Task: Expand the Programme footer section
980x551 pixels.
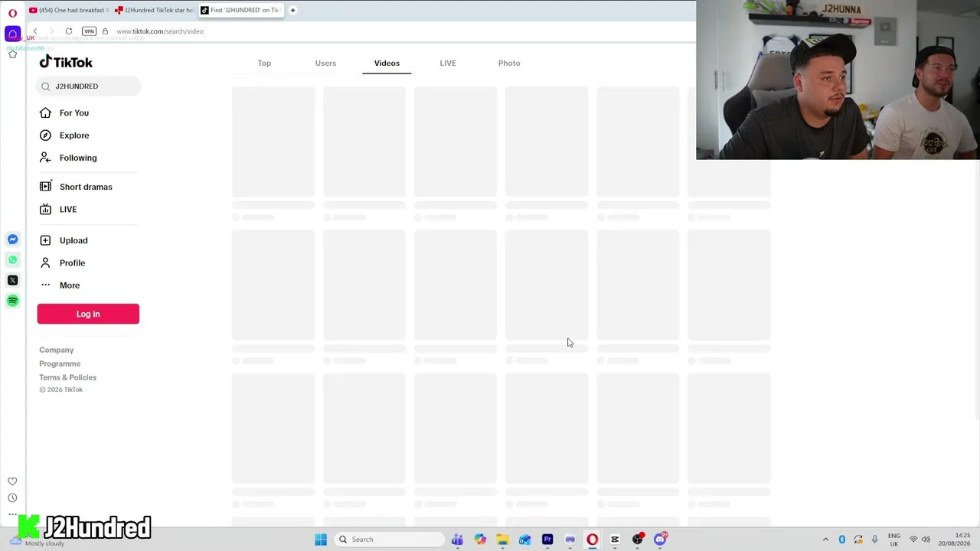Action: [60, 364]
